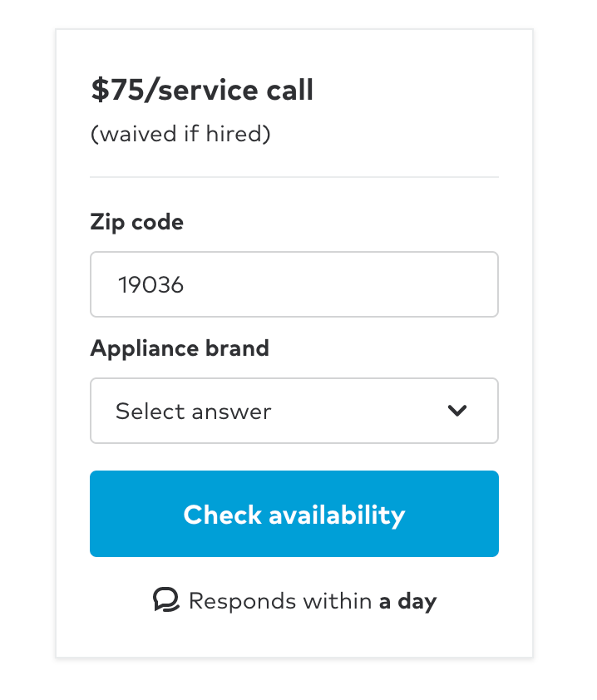Click the "Select answer" placeholder text
Image resolution: width=597 pixels, height=700 pixels.
coord(193,411)
